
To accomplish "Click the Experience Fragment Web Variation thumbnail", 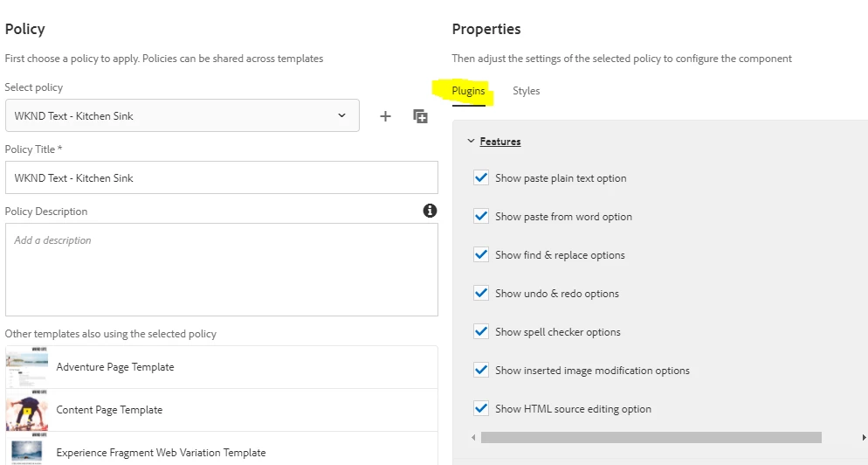I will tap(27, 451).
